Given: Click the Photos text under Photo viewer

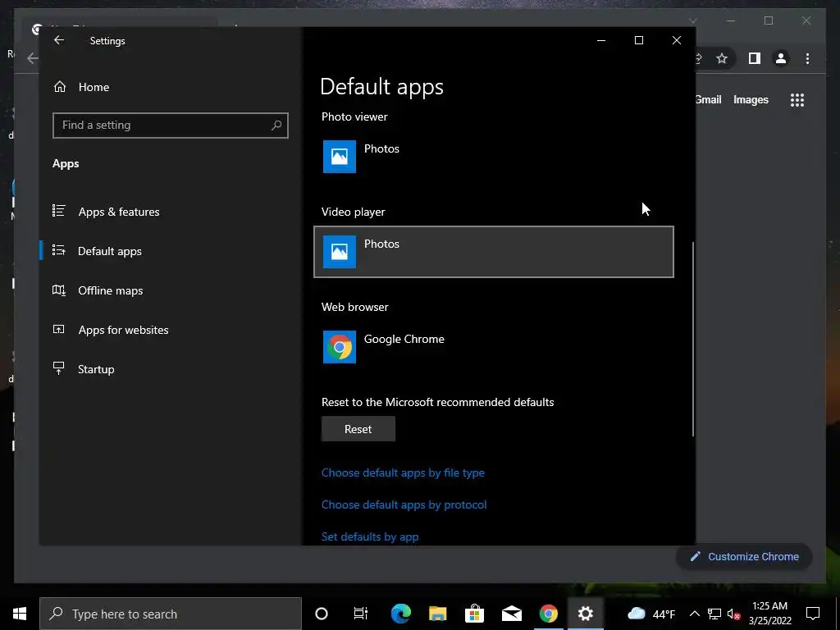Looking at the screenshot, I should pyautogui.click(x=381, y=149).
